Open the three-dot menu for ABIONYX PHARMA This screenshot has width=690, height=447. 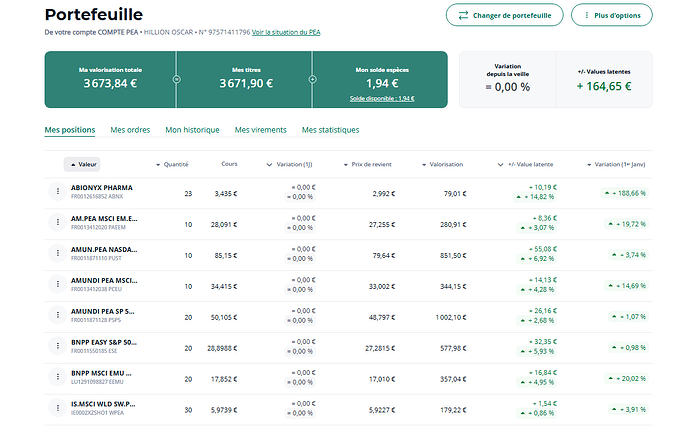click(x=57, y=192)
